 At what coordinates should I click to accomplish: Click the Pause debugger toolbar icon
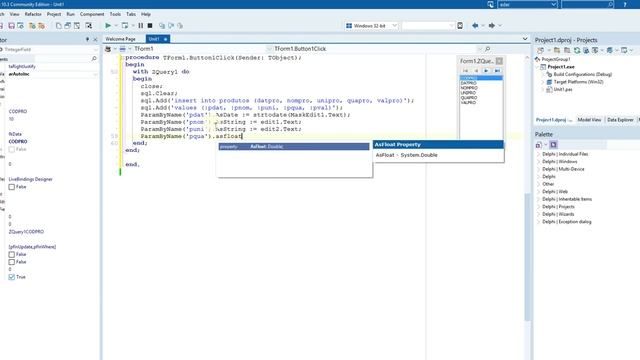coord(141,25)
